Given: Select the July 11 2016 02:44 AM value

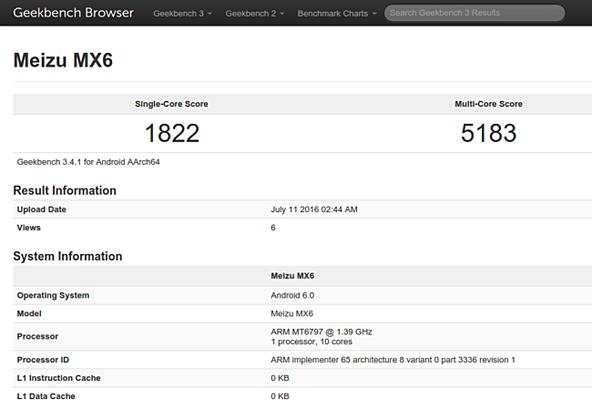Looking at the screenshot, I should (x=314, y=209).
